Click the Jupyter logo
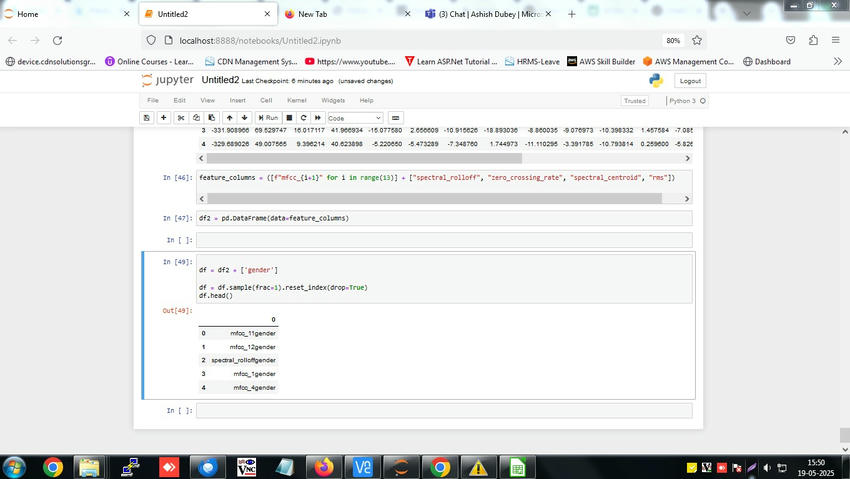The image size is (850, 479). point(168,80)
